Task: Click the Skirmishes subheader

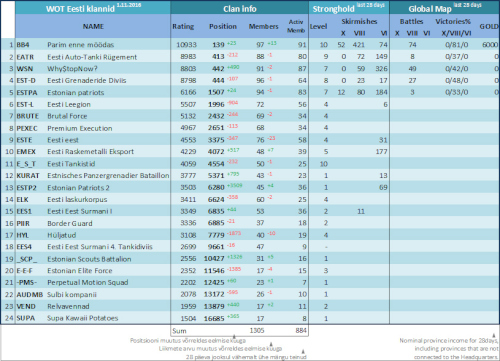Action: coord(359,21)
